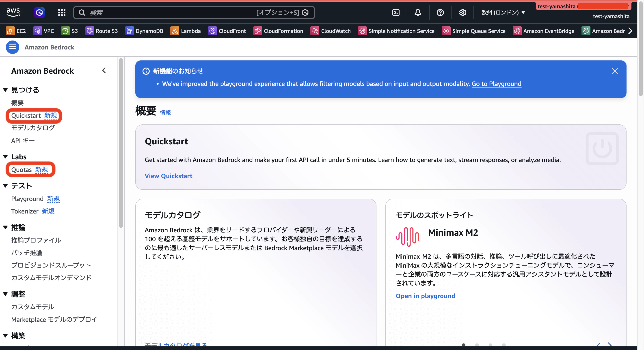Click the sidebar vertical scrollbar
This screenshot has height=350, width=644.
point(121,143)
